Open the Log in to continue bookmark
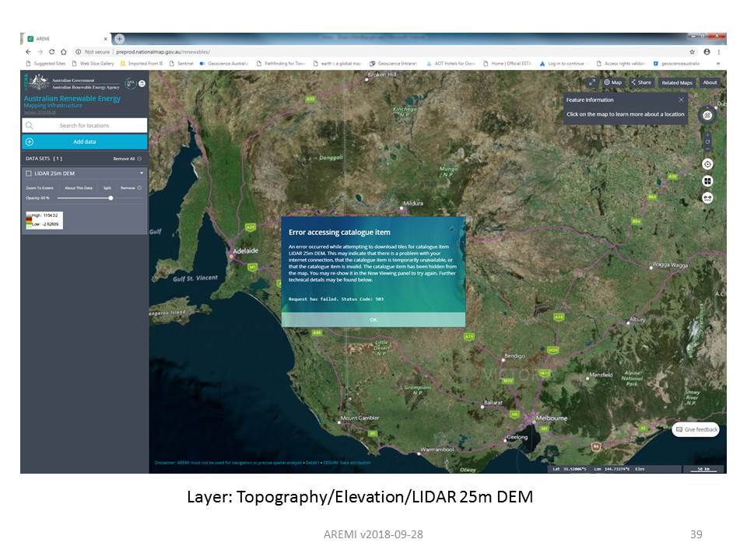The height and width of the screenshot is (560, 747). [x=563, y=63]
